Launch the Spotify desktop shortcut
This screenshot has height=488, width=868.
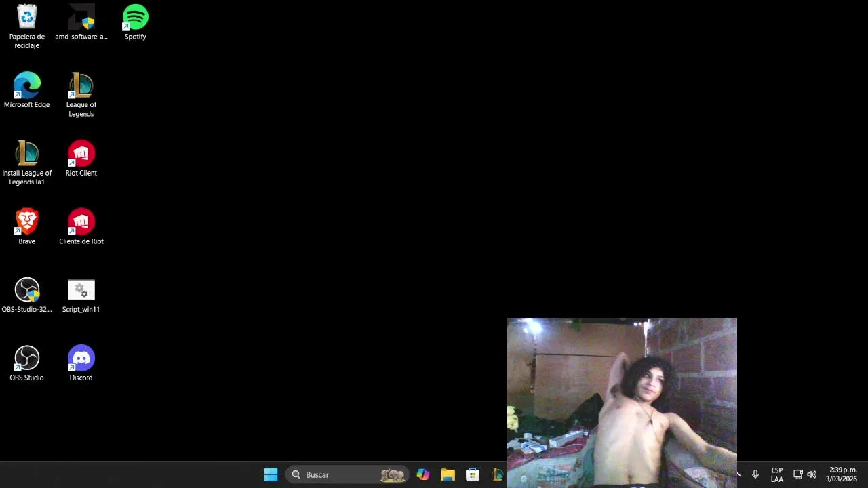[x=135, y=22]
